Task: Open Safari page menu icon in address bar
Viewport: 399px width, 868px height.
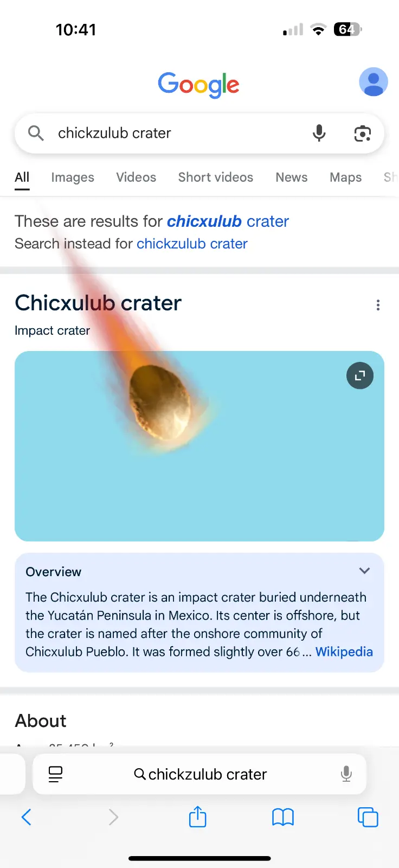Action: 55,774
